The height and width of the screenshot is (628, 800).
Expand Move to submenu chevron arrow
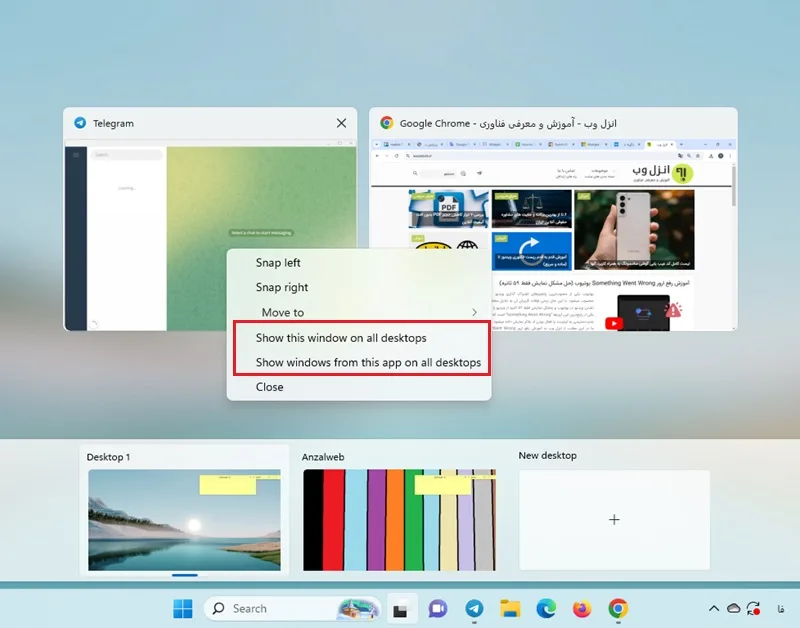(474, 312)
